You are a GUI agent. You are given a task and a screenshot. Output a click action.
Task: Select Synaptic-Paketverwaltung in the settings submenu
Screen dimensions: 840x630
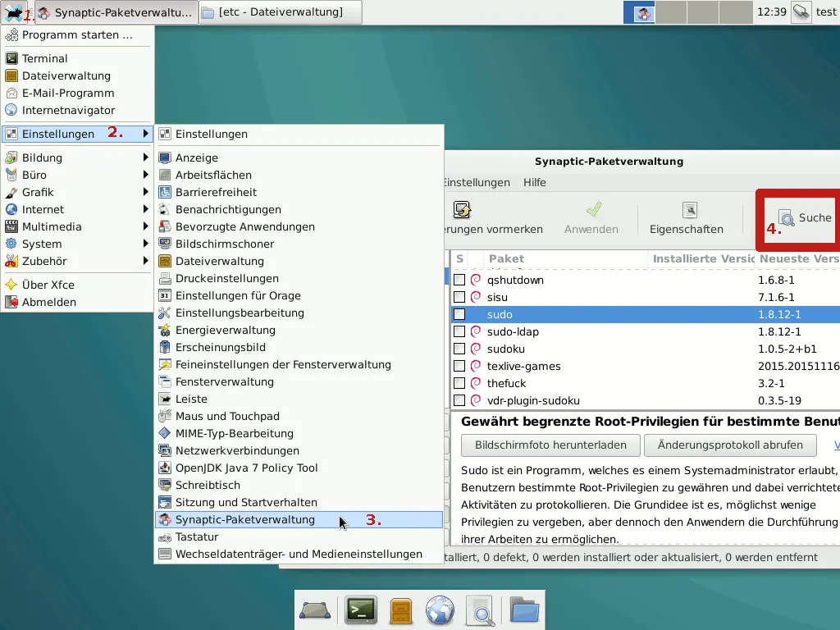[244, 519]
